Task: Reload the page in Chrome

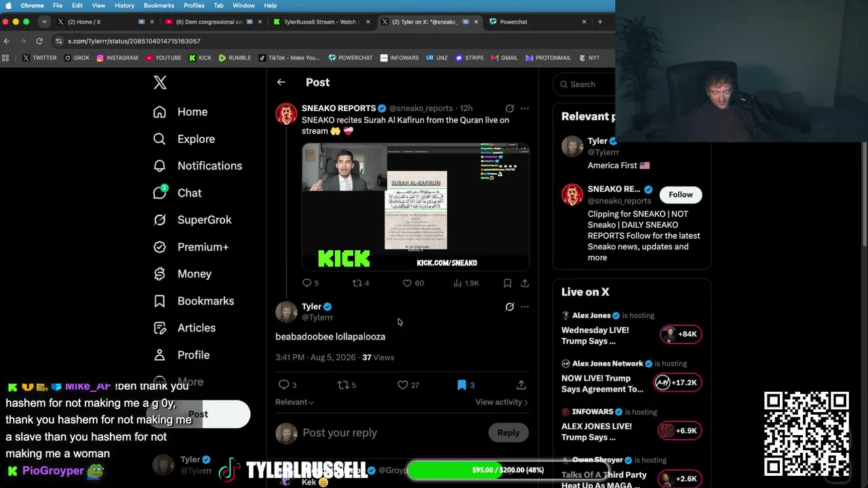Action: point(39,41)
